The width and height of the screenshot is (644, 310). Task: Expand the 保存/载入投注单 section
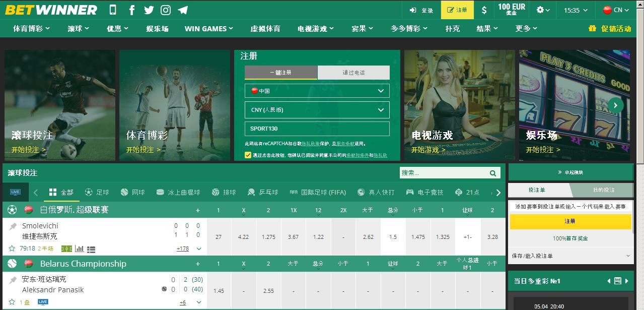(x=571, y=256)
